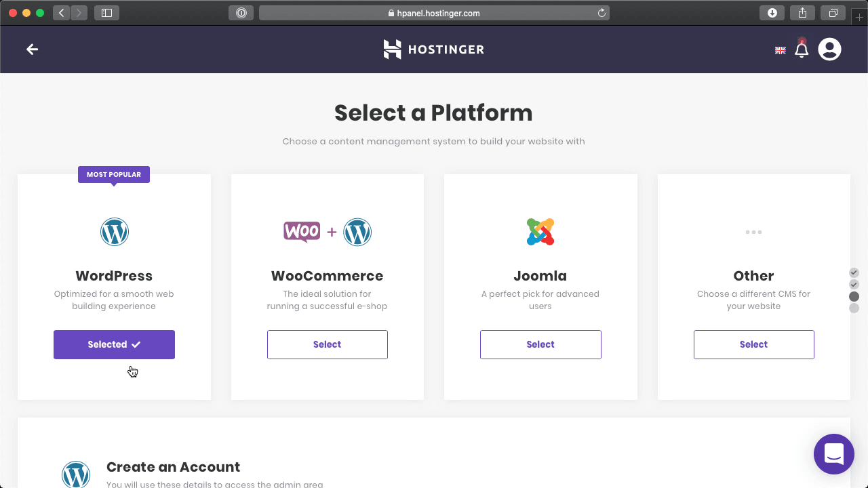Click Safari forward navigation button
Image resolution: width=868 pixels, height=488 pixels.
click(x=79, y=12)
